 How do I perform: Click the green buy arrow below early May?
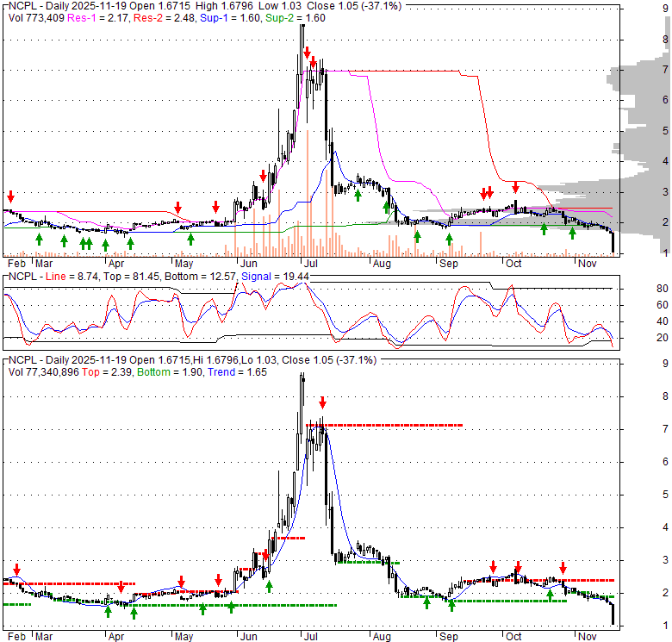pos(190,240)
